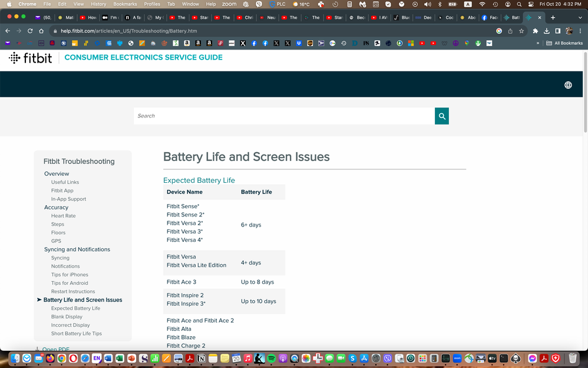
Task: View site information in address bar
Action: pos(55,31)
